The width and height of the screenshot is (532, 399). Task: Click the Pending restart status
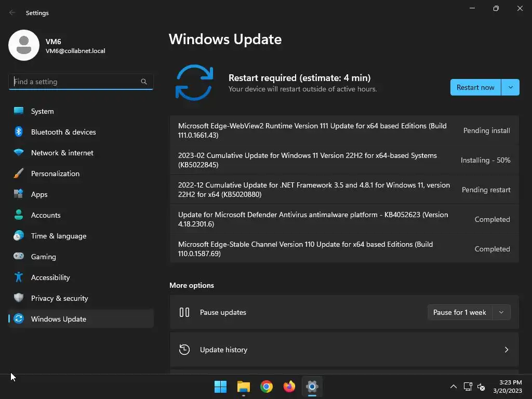pyautogui.click(x=486, y=190)
